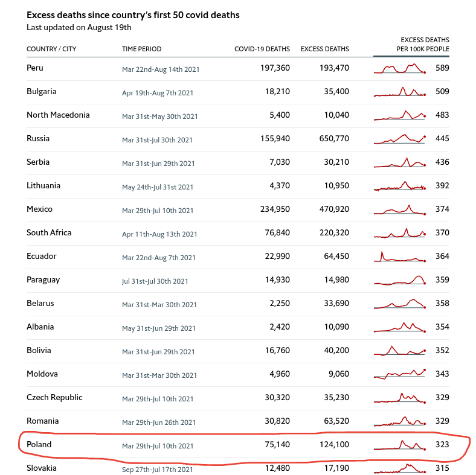The height and width of the screenshot is (475, 476).
Task: Sort by Excess Deaths per 100k People header
Action: tap(422, 44)
